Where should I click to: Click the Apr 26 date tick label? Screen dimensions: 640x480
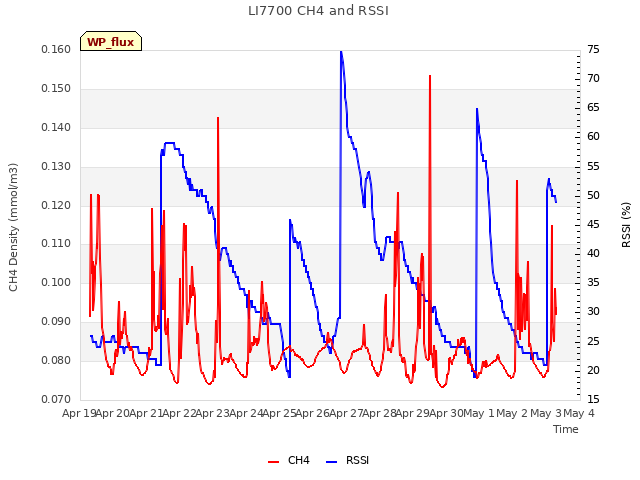(313, 413)
